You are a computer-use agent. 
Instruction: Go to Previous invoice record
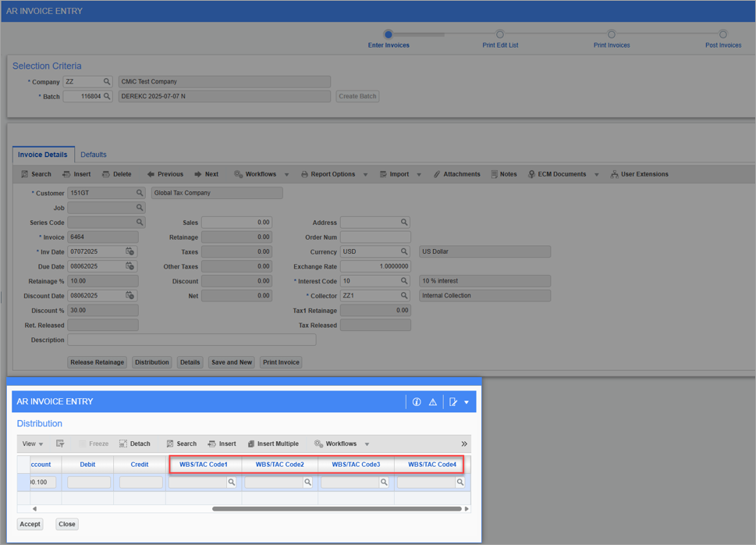click(x=165, y=174)
